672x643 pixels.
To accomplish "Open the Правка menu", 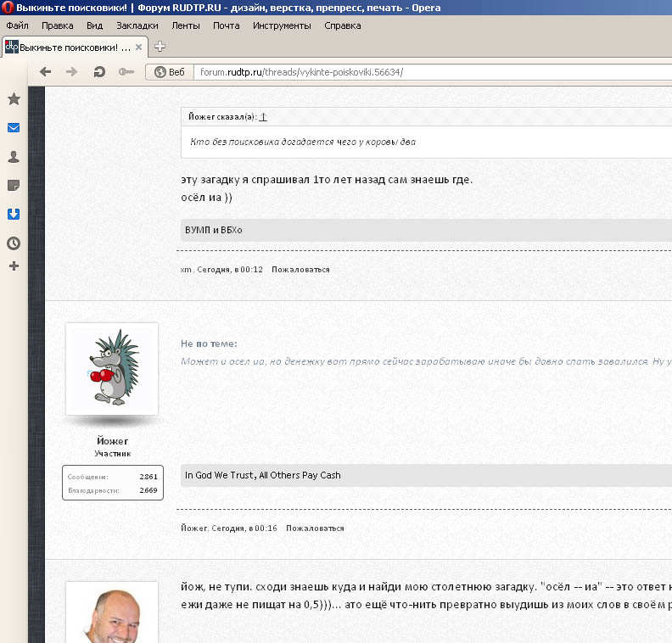I will click(x=57, y=25).
